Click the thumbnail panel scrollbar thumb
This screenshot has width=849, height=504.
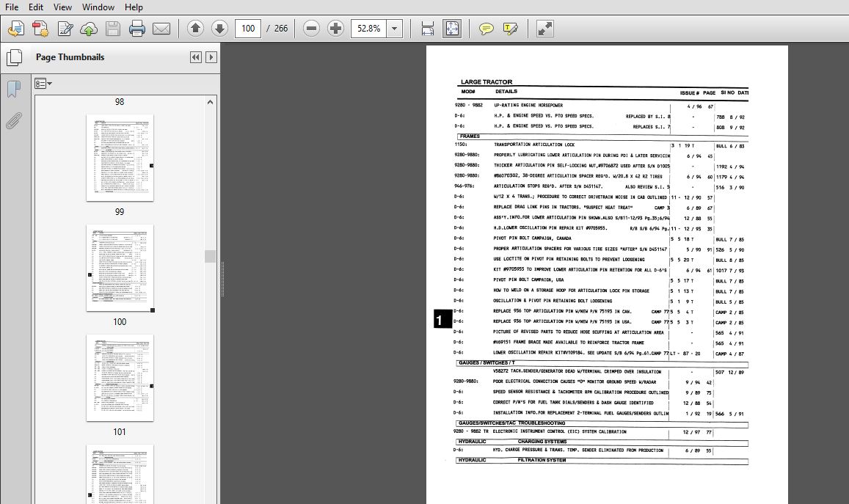coord(210,256)
